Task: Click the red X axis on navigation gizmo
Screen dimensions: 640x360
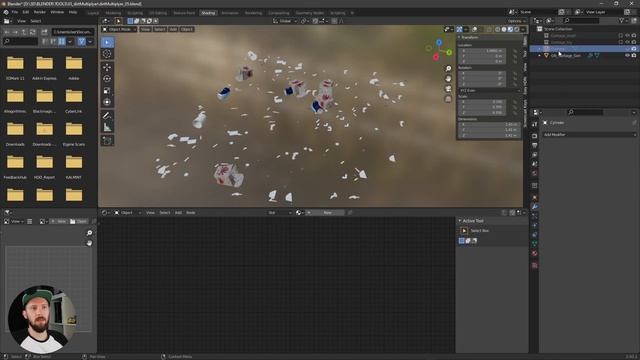Action: click(x=436, y=57)
